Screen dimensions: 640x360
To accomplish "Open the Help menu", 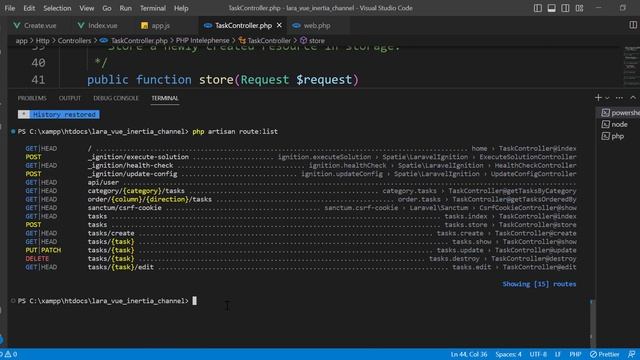I will point(181,8).
